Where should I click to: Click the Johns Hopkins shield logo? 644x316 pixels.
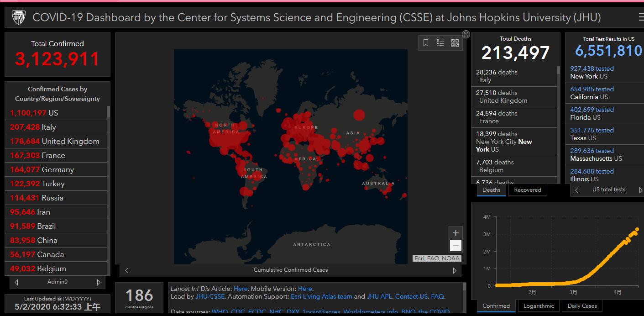[x=19, y=18]
